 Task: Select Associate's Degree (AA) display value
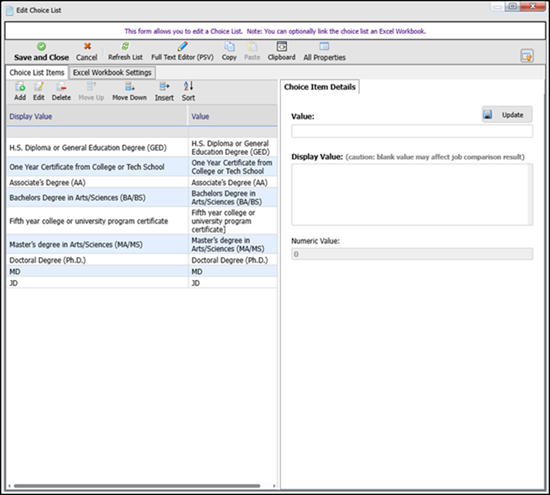pos(97,182)
